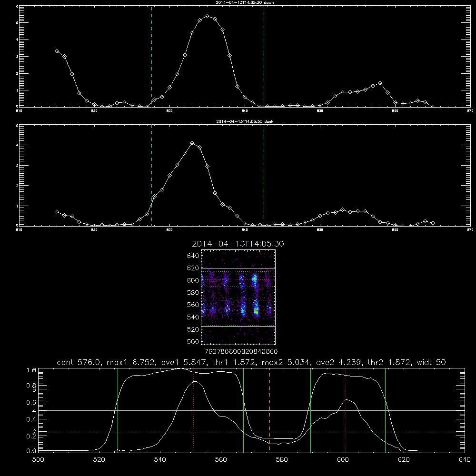Click the x-axis label 560 of the profile plot
Screen dimensions: 476x476
(x=221, y=460)
